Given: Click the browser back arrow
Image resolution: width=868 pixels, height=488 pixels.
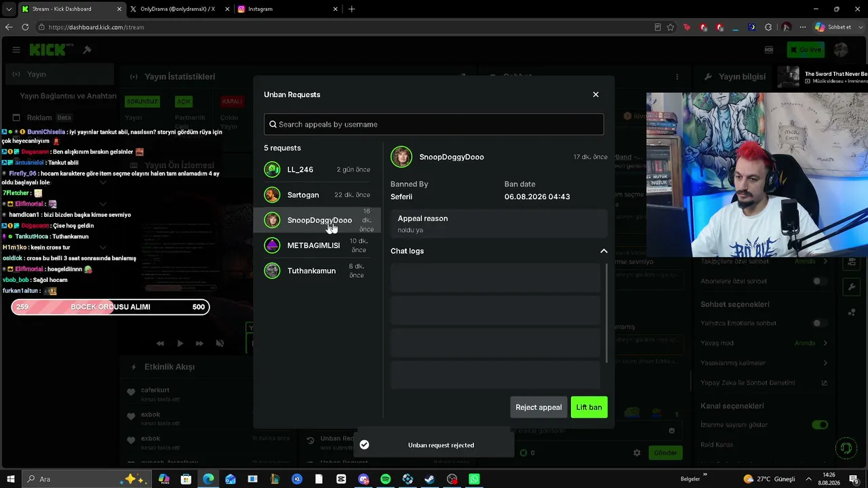Looking at the screenshot, I should tap(9, 27).
